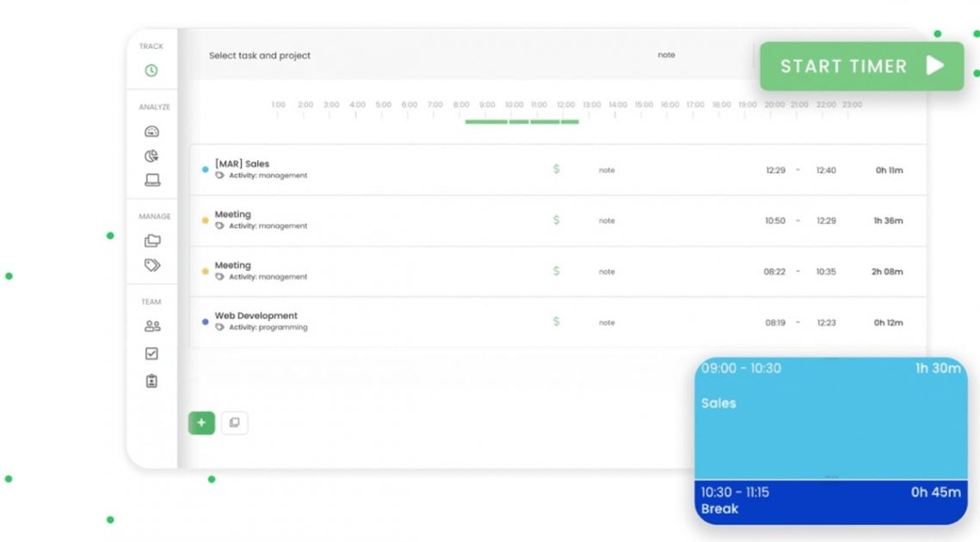
Task: Toggle billable dollar icon for 08:22 Meeting
Action: click(x=556, y=271)
